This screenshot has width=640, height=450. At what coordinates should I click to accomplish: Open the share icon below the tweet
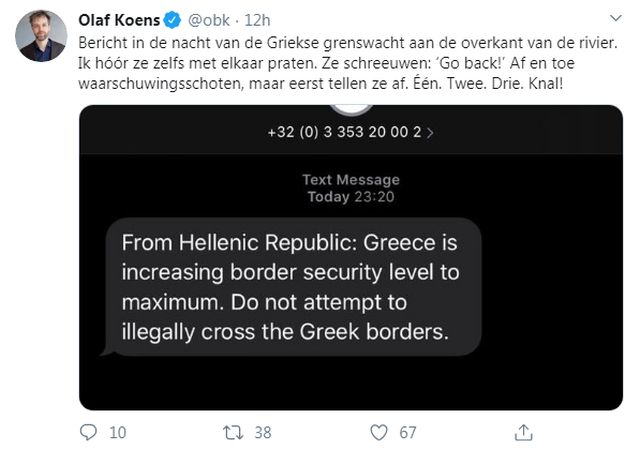point(523,432)
